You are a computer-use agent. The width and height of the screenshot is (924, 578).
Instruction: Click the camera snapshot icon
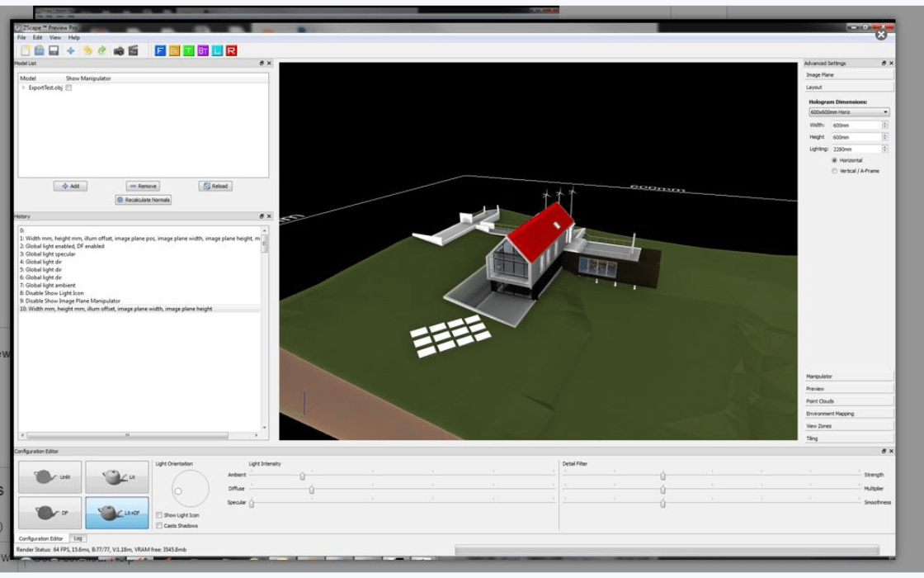[119, 50]
